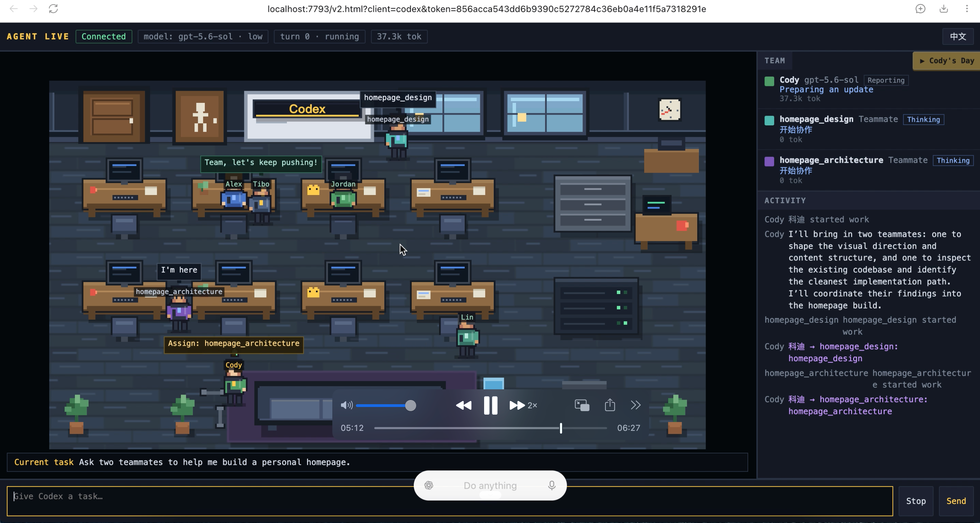Expand more video controls chevrons
Image resolution: width=980 pixels, height=523 pixels.
click(x=635, y=405)
